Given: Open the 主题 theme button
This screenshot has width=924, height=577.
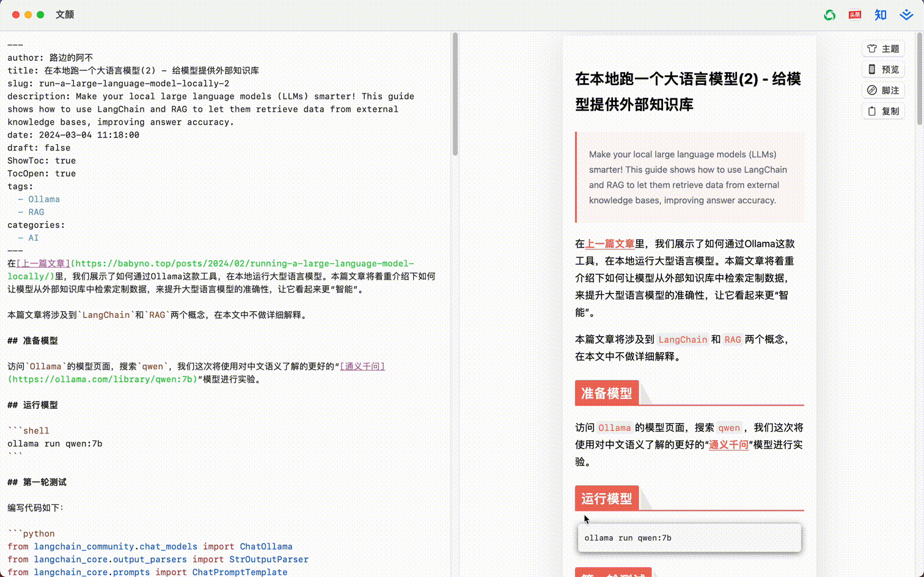Looking at the screenshot, I should [x=883, y=49].
